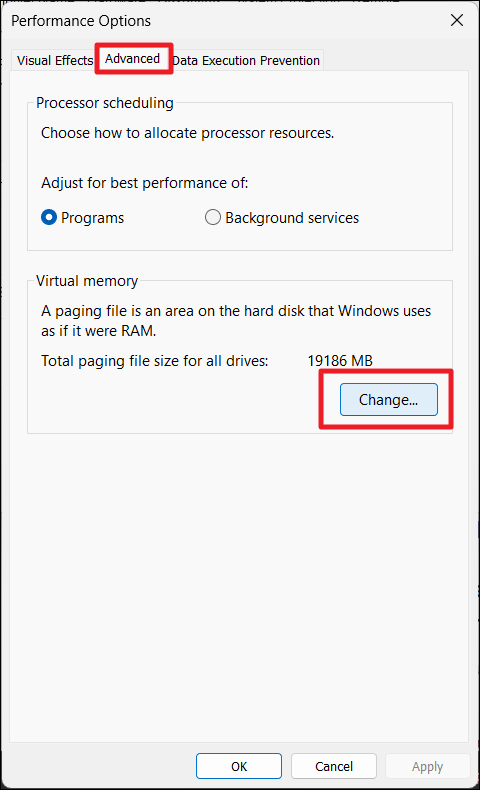Screen dimensions: 480x790
Task: Select the Advanced tab
Action: click(132, 59)
